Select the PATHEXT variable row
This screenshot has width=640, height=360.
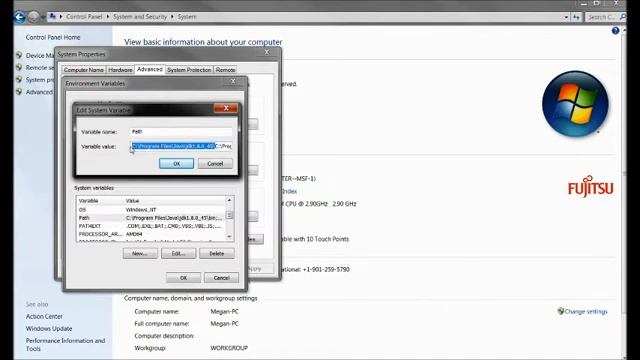tap(151, 226)
